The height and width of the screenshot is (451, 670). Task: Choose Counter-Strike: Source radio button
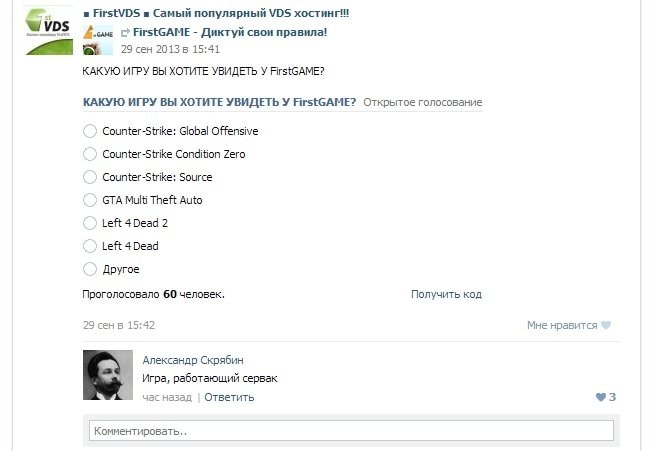[x=90, y=177]
